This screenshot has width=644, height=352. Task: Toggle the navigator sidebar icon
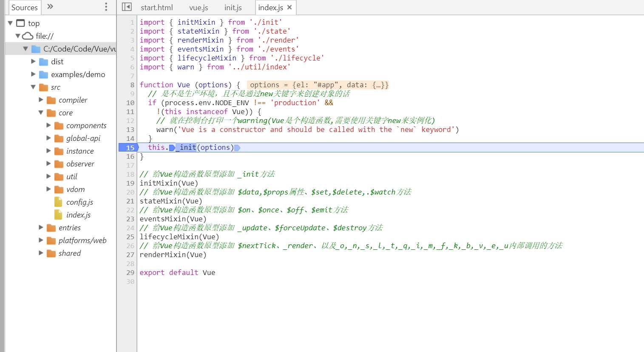(127, 7)
